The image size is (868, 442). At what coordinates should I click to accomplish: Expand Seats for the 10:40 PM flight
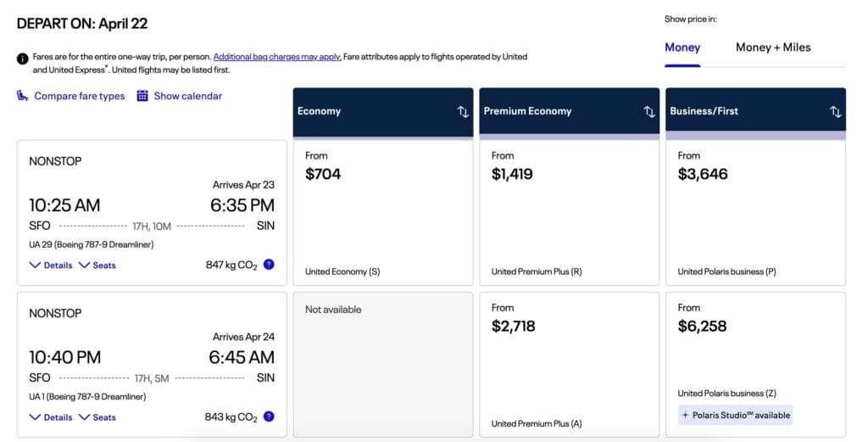97,417
